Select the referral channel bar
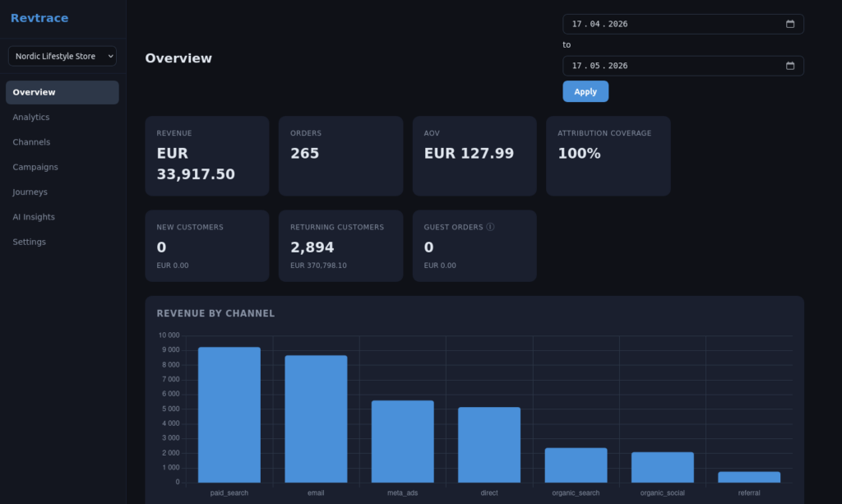 point(749,477)
